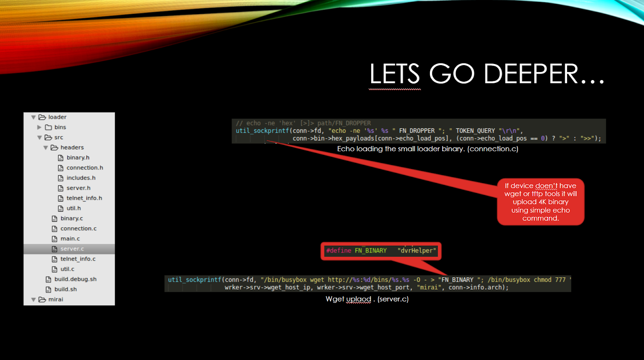Viewport: 644px width, 360px height.
Task: Open util.c in the file tree
Action: 67,269
